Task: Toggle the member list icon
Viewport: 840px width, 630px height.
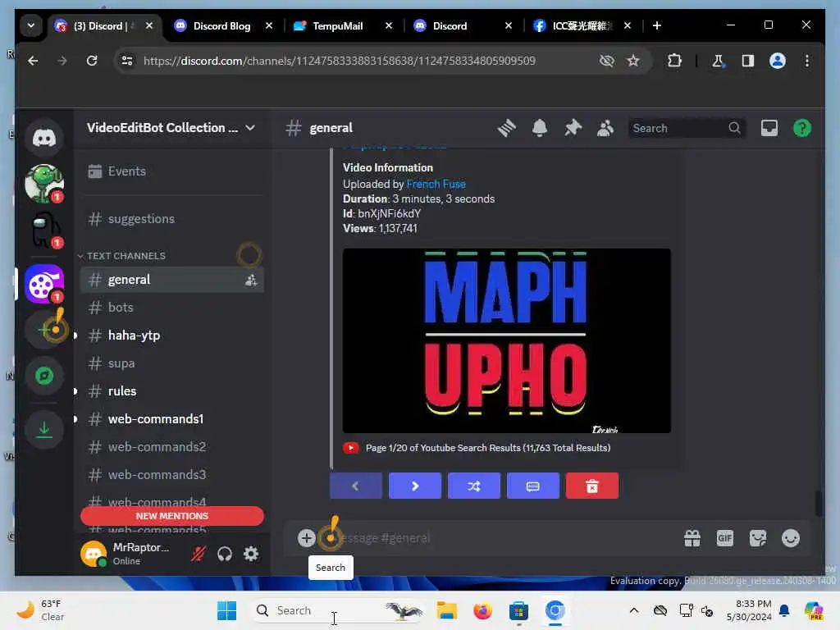Action: point(605,128)
